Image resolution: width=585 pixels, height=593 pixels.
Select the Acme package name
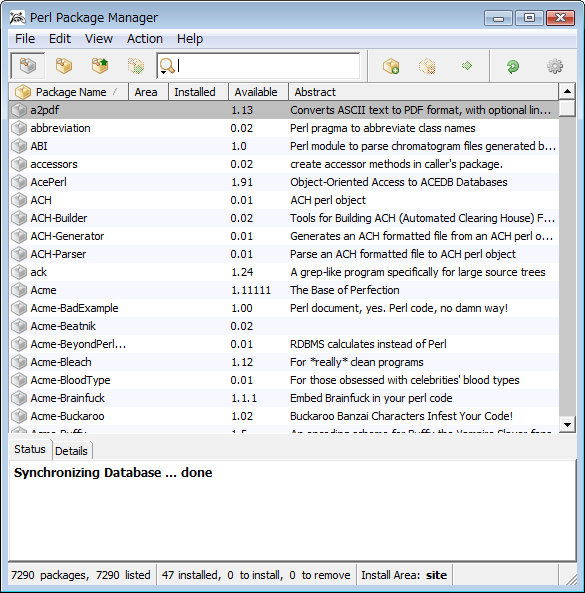click(43, 290)
